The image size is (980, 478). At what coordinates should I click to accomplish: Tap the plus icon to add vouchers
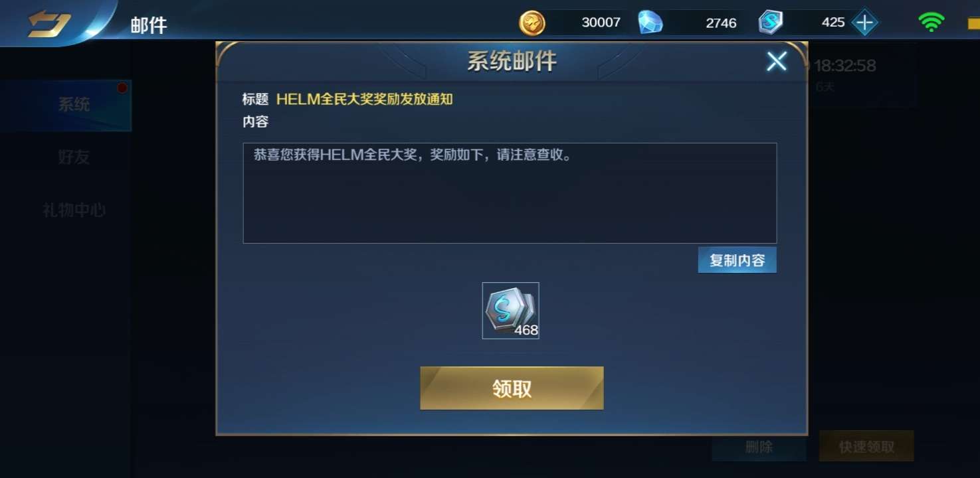tap(864, 23)
